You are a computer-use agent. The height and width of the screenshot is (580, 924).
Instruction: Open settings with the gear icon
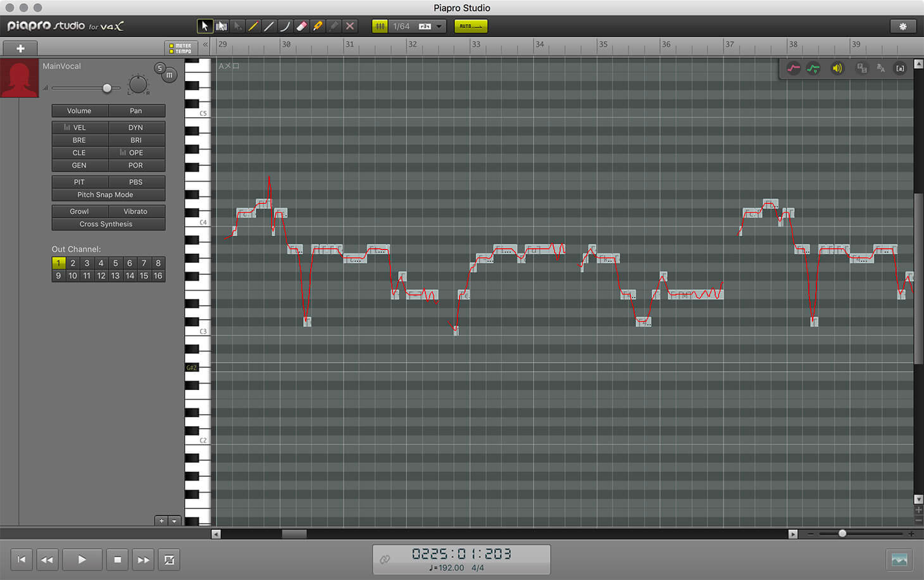coord(902,26)
